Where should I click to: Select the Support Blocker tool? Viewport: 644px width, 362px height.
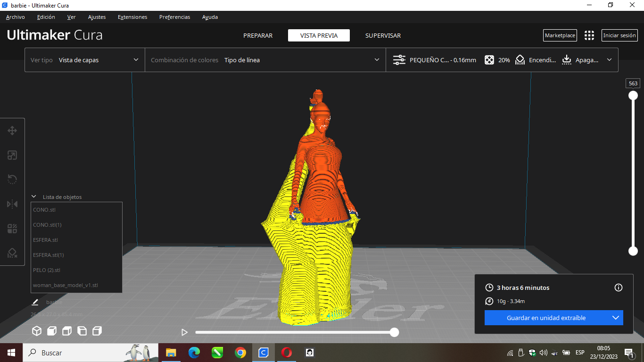pyautogui.click(x=12, y=253)
